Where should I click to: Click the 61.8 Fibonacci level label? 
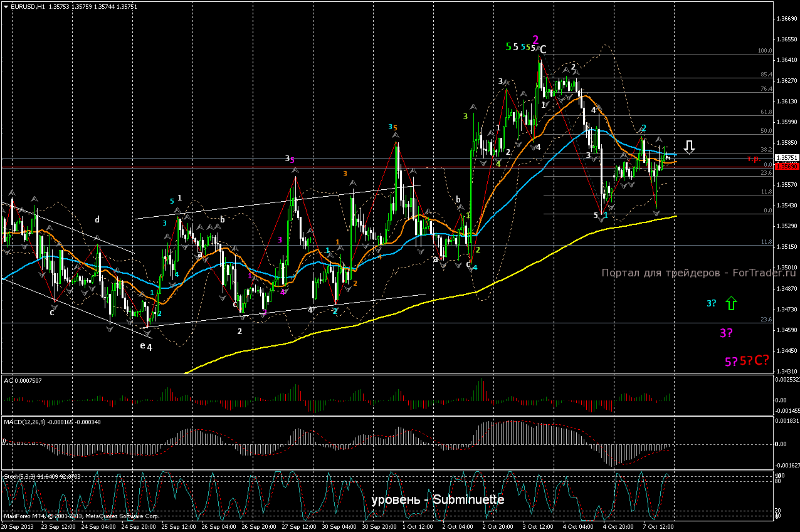pyautogui.click(x=766, y=112)
